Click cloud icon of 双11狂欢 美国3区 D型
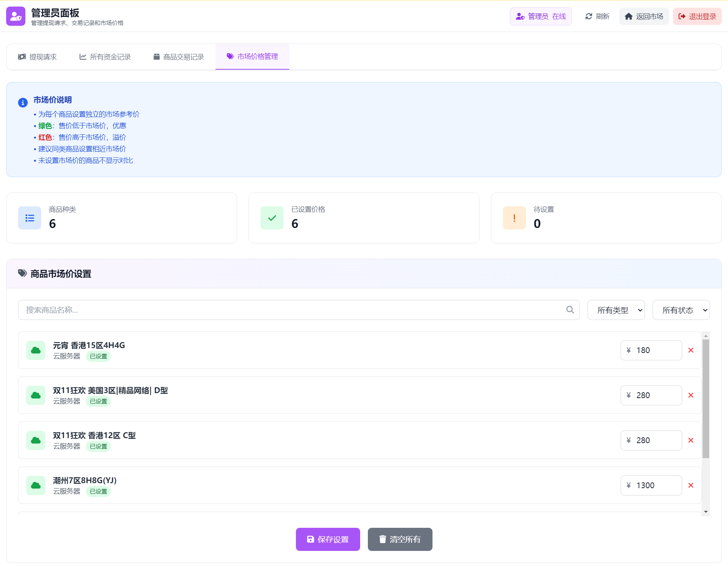Image resolution: width=728 pixels, height=569 pixels. 36,395
